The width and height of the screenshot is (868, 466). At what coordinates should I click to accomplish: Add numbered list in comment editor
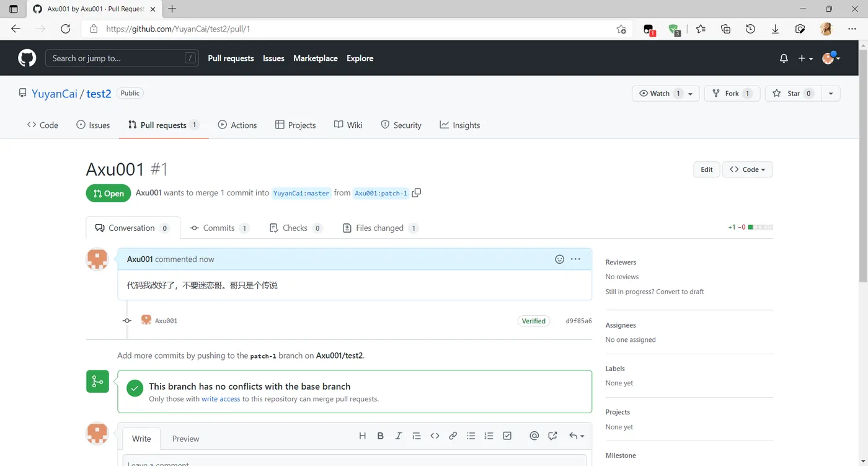[x=489, y=436]
